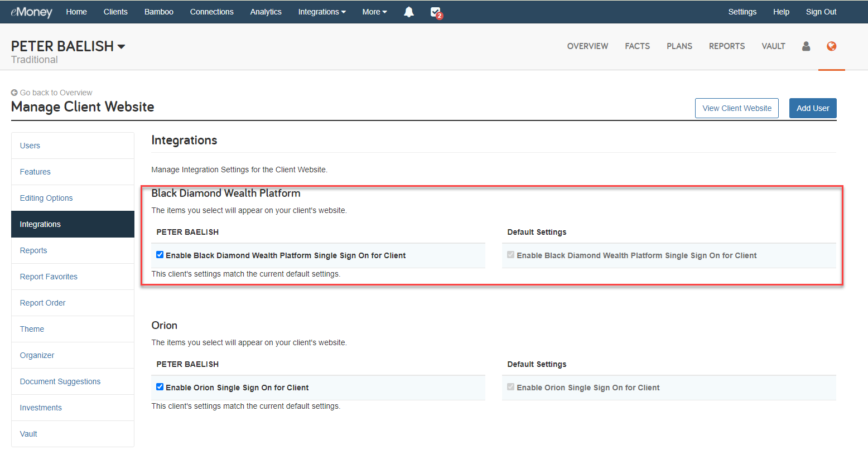868x450 pixels.
Task: Click the Go back to Overview arrow icon
Action: [x=15, y=93]
